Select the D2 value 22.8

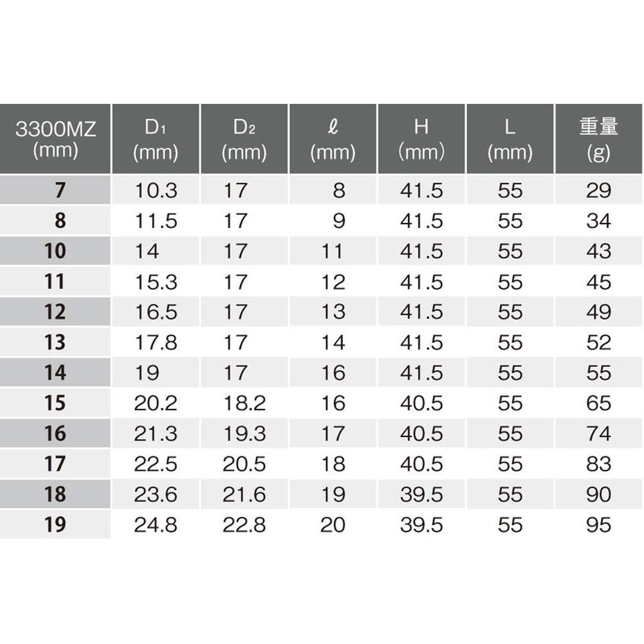[x=245, y=525]
